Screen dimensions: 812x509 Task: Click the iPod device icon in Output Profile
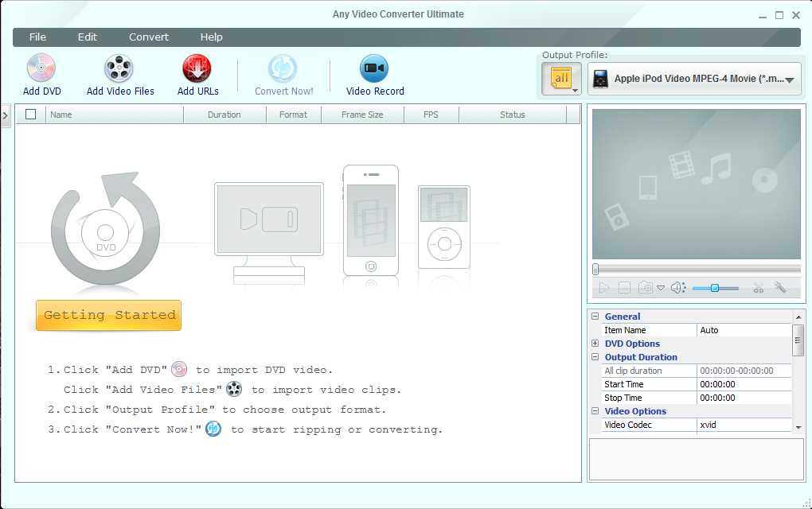[601, 80]
